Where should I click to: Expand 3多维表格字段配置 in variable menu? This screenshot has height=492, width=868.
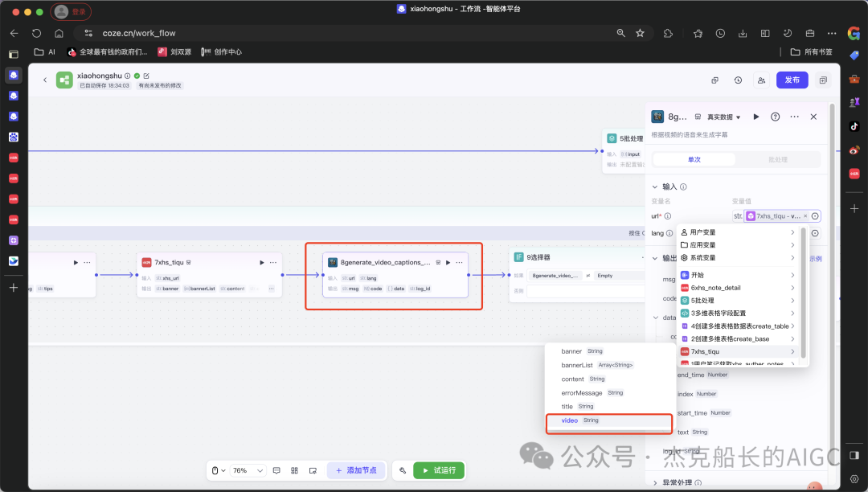tap(737, 314)
